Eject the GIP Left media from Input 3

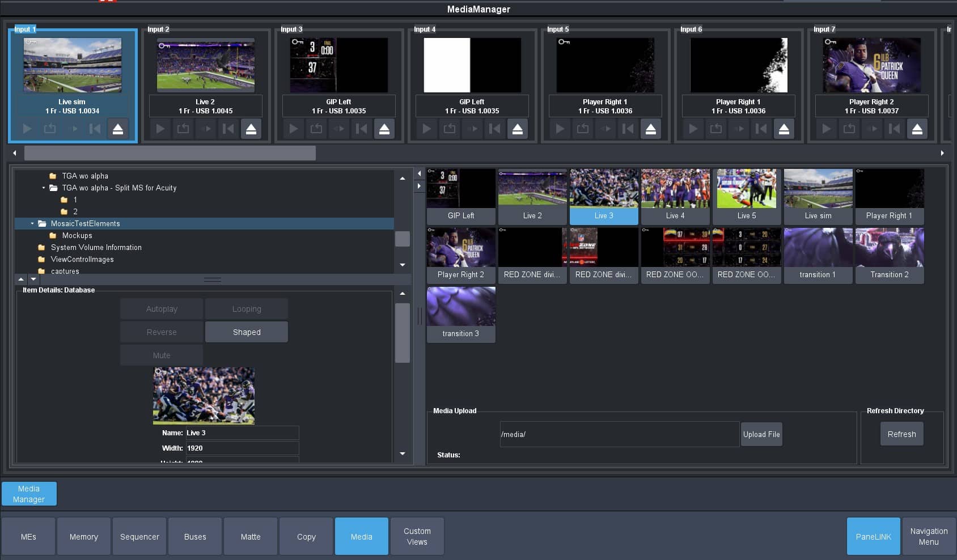pos(384,129)
